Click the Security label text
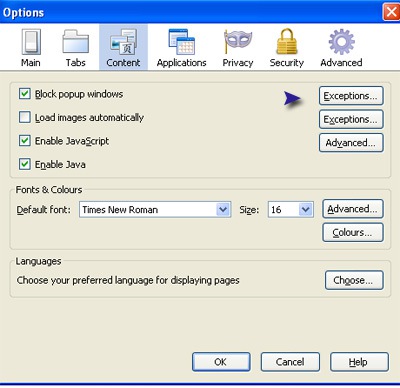This screenshot has width=400, height=388. pos(287,63)
